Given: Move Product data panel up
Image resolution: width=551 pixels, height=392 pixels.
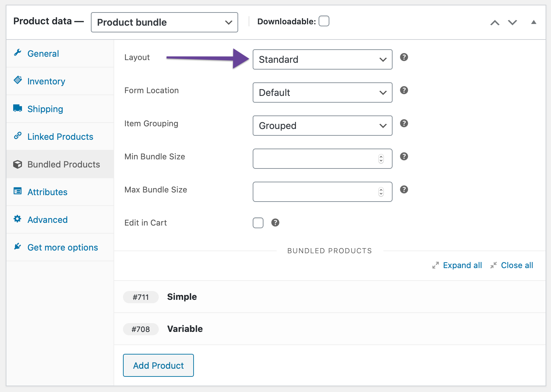Looking at the screenshot, I should coord(495,23).
